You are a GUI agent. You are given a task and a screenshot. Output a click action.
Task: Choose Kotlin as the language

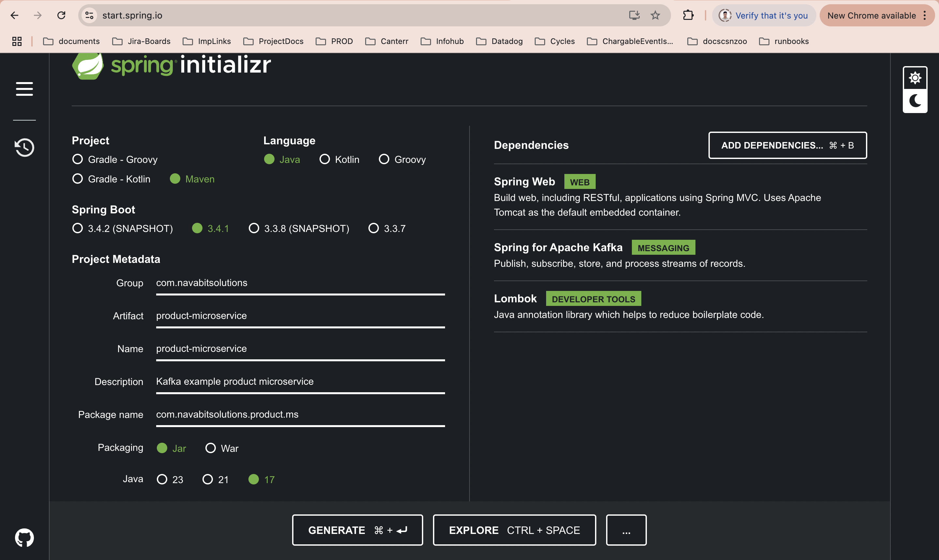pos(325,159)
